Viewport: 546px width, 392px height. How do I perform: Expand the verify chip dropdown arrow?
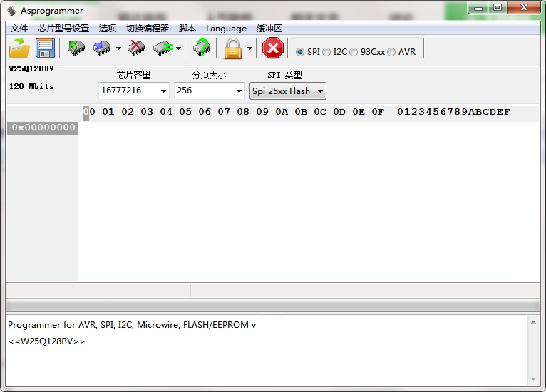click(179, 48)
